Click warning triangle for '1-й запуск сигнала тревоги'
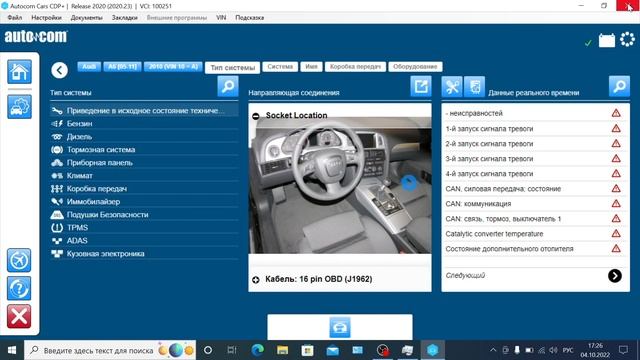This screenshot has width=640, height=360. pos(616,128)
